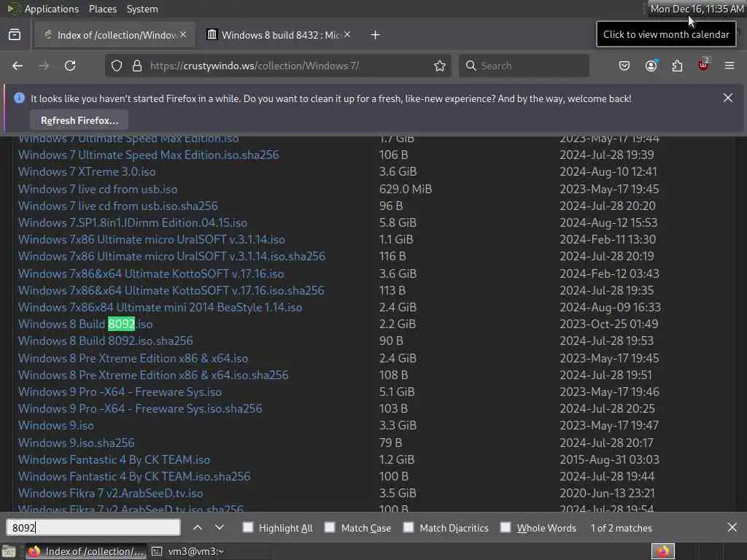Screen dimensions: 747x560
Task: Open Windows 7x86 Ultimate micro UralSOFT v.3.1.14.iso link
Action: [152, 239]
